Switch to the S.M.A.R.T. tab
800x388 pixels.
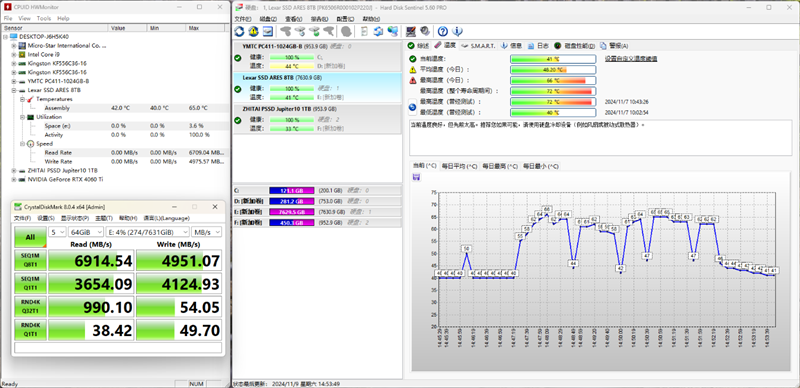tap(478, 45)
